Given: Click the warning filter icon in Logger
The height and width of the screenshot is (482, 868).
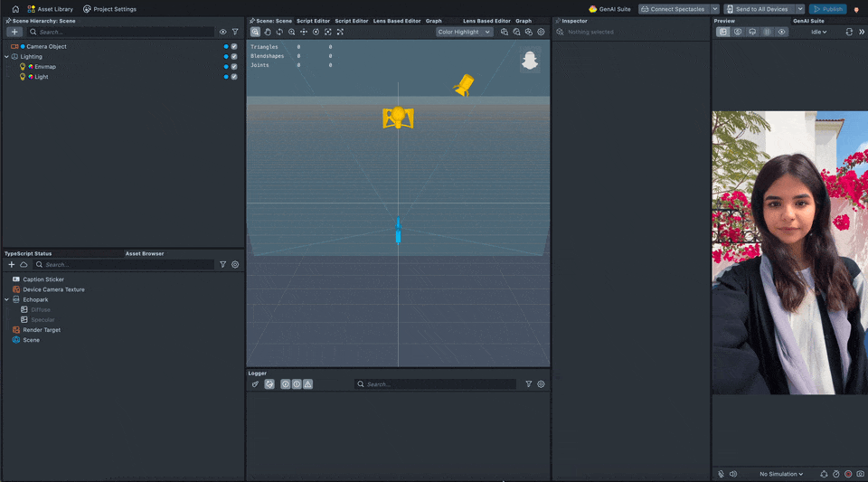Looking at the screenshot, I should 307,384.
